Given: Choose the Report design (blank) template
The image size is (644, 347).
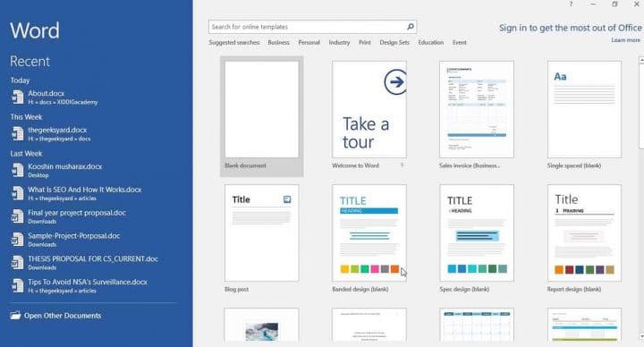Looking at the screenshot, I should click(x=584, y=233).
